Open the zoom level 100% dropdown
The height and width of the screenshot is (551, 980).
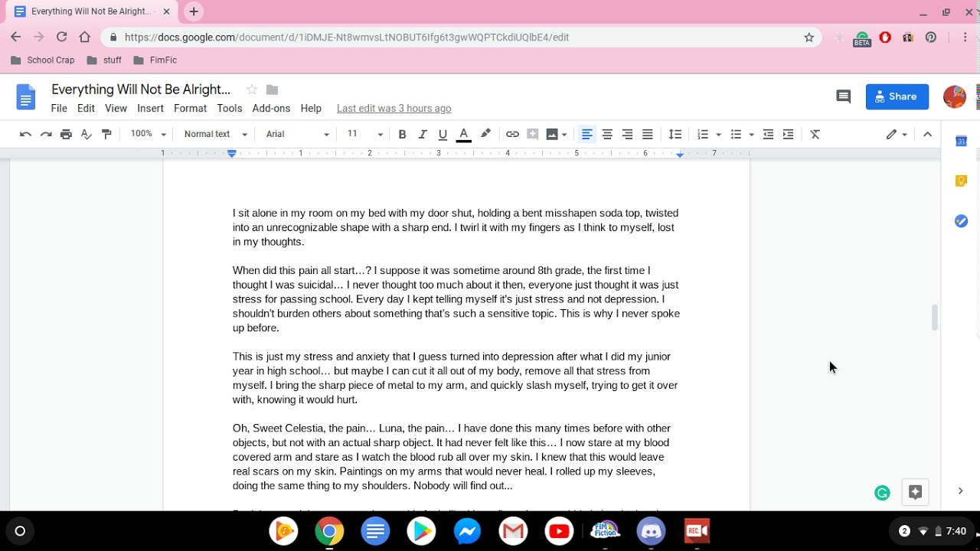click(x=148, y=134)
